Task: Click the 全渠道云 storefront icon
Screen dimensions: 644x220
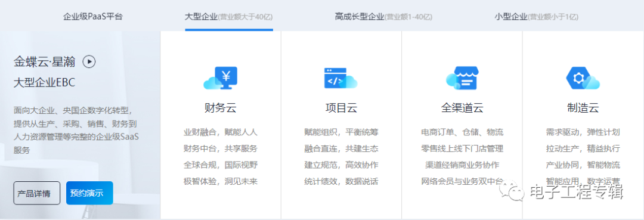Action: (x=462, y=78)
